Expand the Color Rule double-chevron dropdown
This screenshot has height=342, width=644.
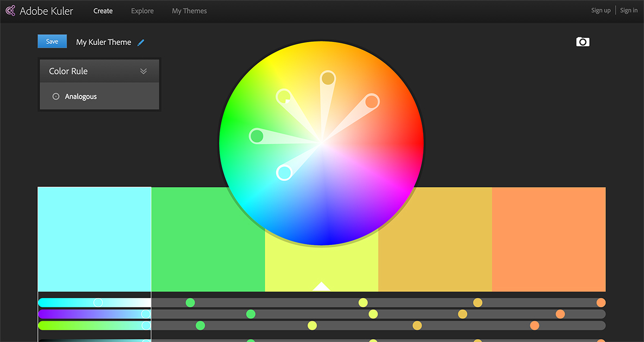point(143,72)
